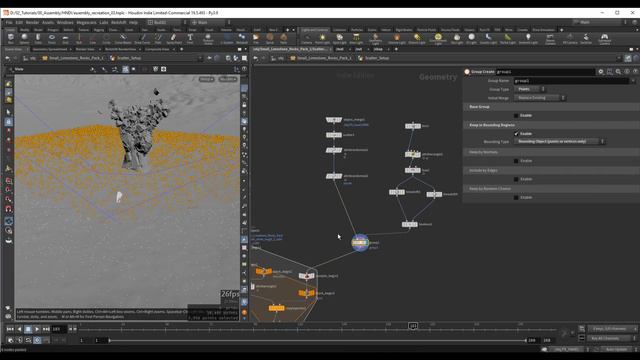Click the current frame number field
The width and height of the screenshot is (640, 360).
tap(58, 329)
